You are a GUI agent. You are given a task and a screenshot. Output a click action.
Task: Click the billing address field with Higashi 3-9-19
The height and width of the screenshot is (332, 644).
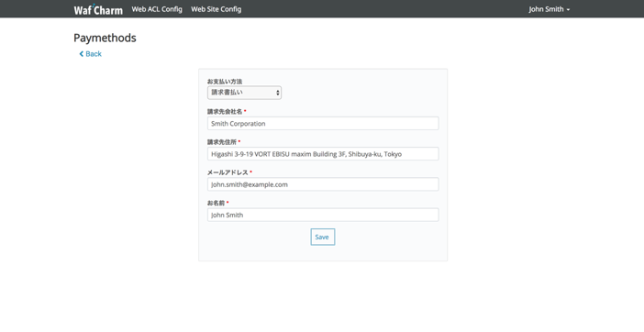point(323,154)
